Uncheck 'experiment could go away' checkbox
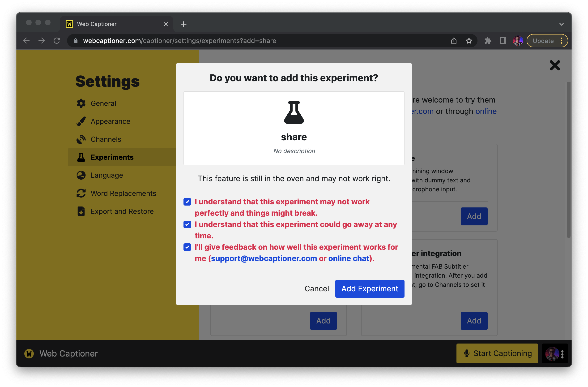This screenshot has width=588, height=387. pyautogui.click(x=187, y=224)
